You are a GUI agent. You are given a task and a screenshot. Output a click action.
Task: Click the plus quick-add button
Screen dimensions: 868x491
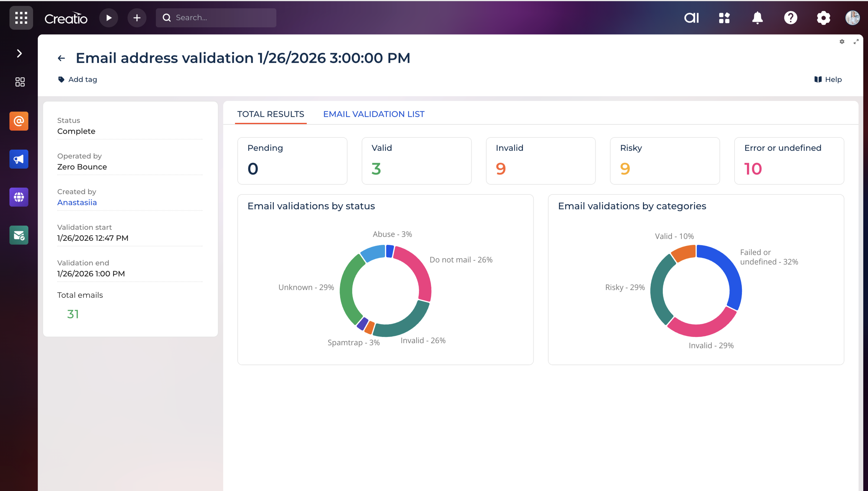tap(137, 18)
